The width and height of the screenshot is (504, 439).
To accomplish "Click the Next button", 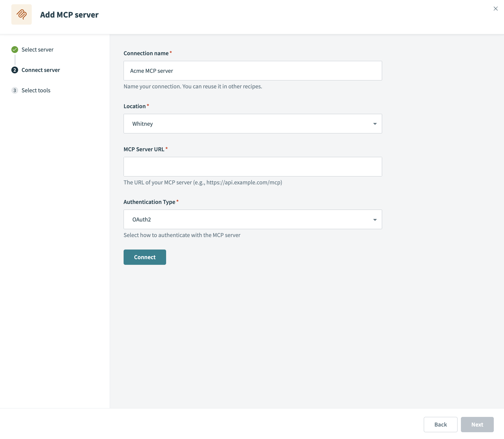I will click(x=477, y=425).
